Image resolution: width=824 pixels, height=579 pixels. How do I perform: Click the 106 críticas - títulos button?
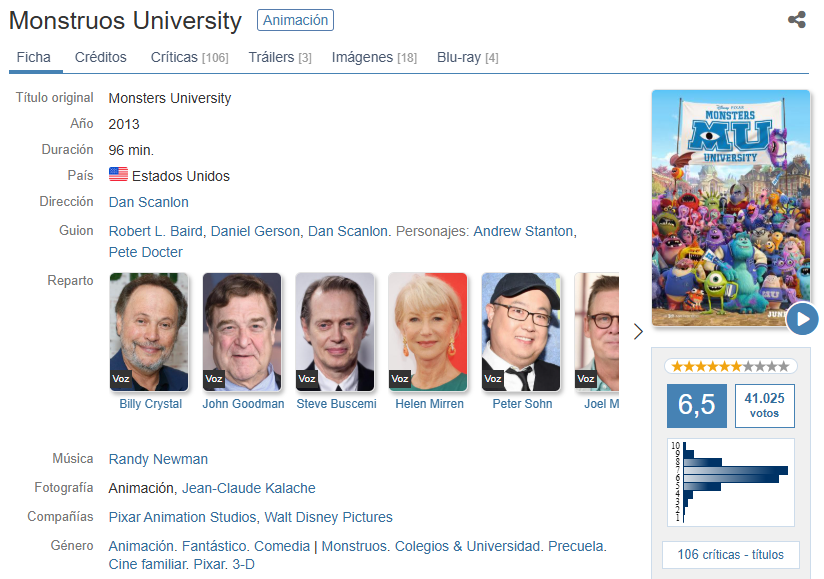(730, 555)
